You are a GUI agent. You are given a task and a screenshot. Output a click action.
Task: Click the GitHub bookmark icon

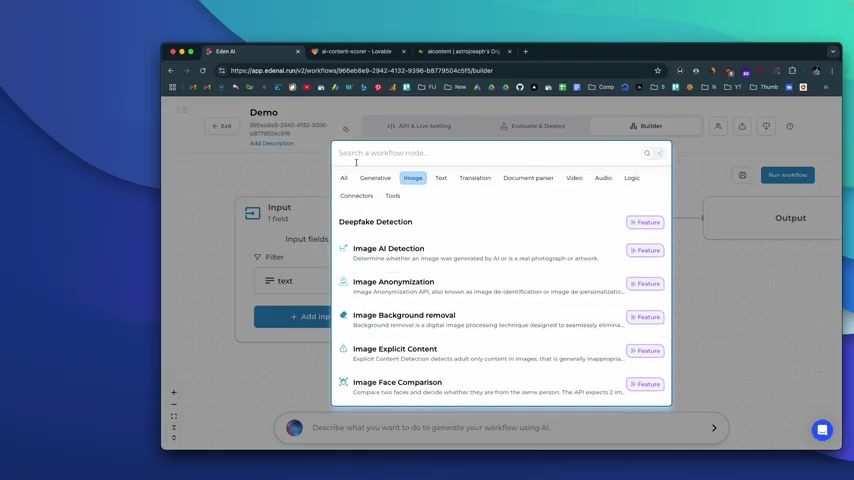pos(520,87)
